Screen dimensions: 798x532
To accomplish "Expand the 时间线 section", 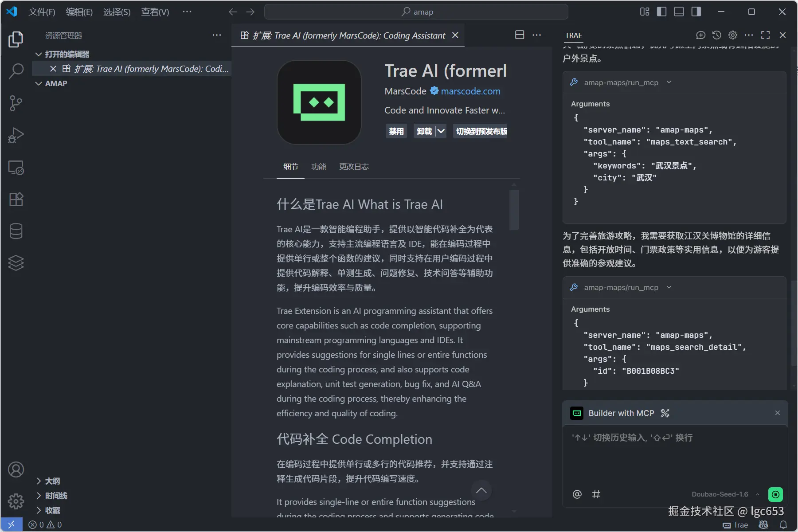I will 39,496.
